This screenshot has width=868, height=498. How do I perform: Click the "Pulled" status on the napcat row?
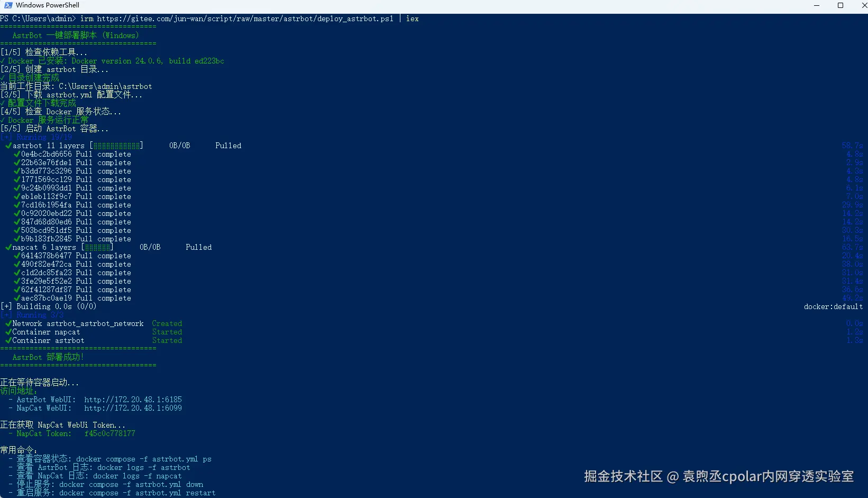coord(199,247)
